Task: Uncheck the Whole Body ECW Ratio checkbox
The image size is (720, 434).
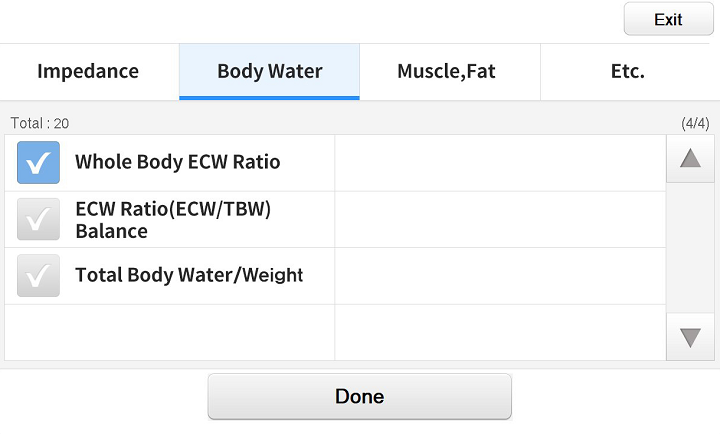Action: (38, 162)
